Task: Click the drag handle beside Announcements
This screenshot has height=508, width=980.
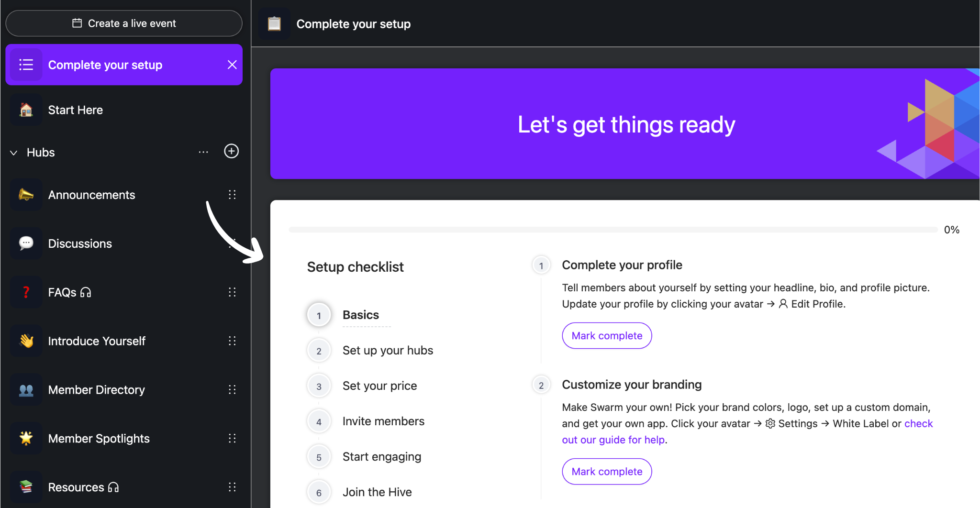Action: 232,195
